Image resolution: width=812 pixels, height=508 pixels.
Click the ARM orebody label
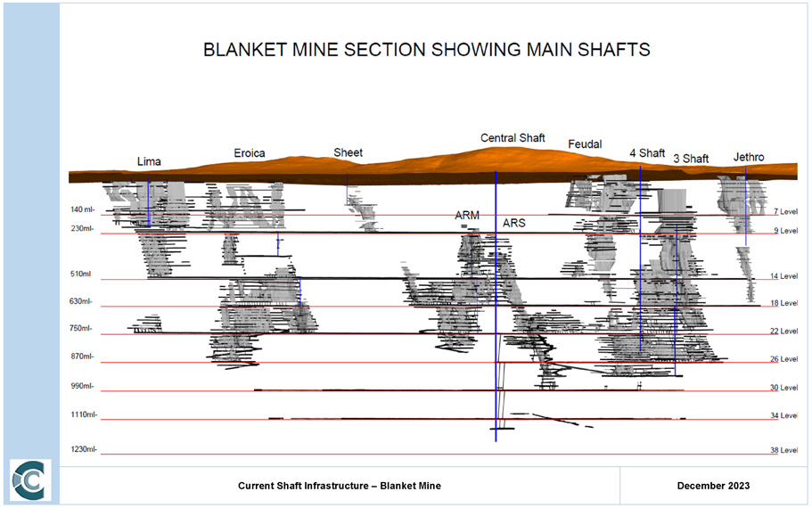(x=467, y=216)
